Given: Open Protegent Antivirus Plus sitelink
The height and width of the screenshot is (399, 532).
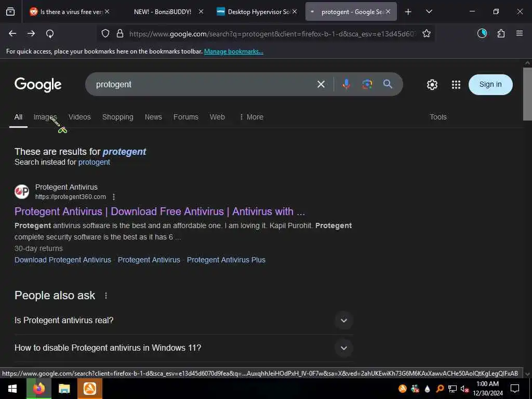Looking at the screenshot, I should 226,260.
